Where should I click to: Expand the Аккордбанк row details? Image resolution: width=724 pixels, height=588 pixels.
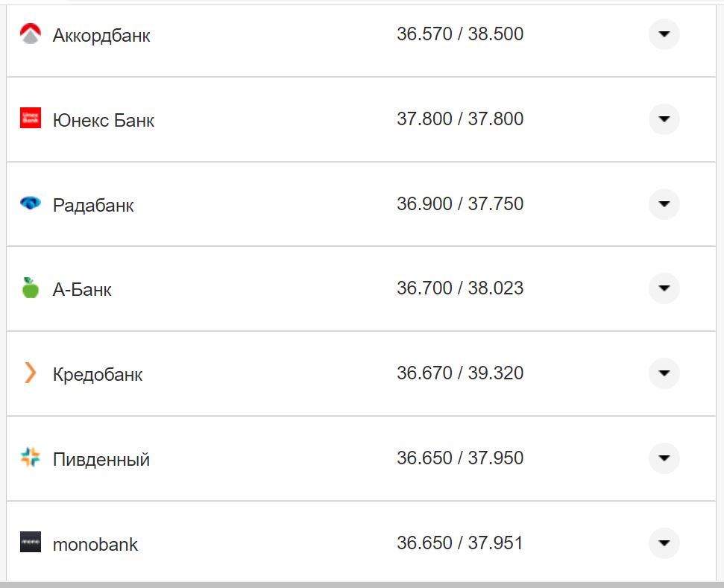663,33
